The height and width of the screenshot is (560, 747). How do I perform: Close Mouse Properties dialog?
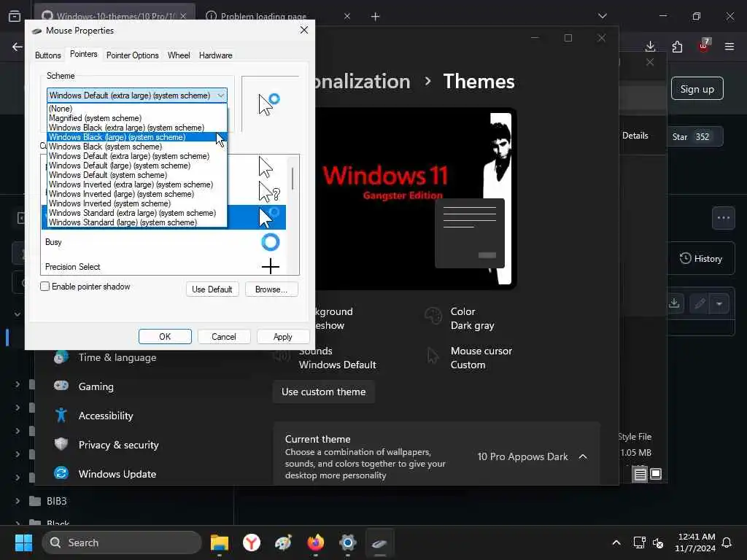pos(304,31)
